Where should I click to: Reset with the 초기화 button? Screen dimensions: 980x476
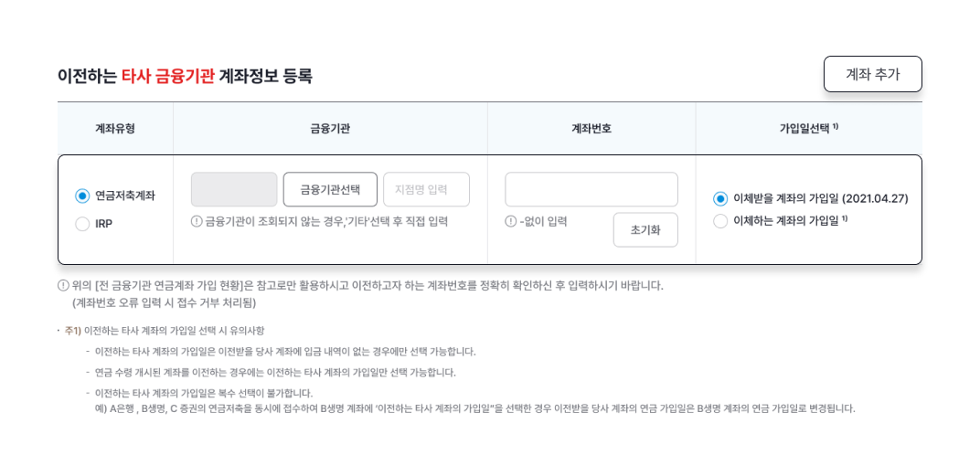tap(645, 230)
